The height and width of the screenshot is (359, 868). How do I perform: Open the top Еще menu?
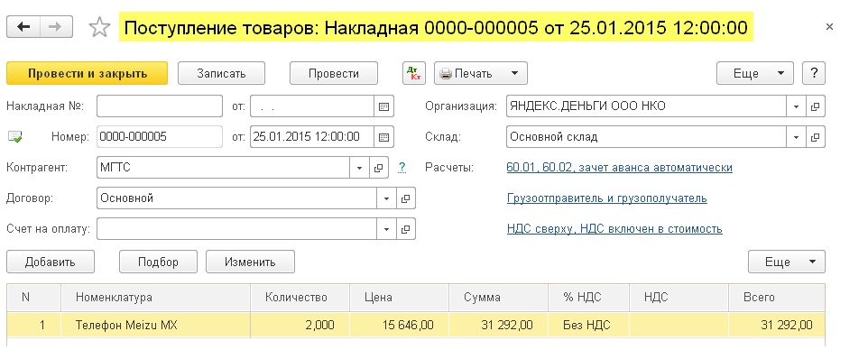pos(755,73)
